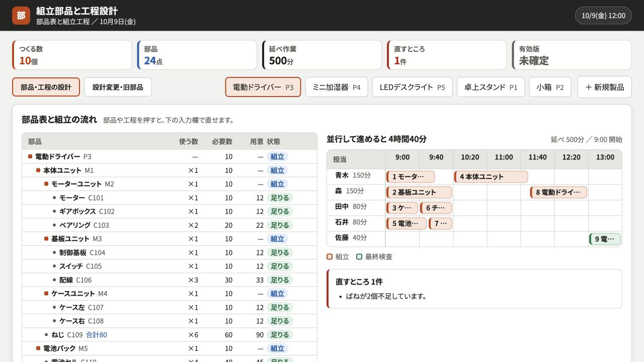Click task 8 電動ドライ… in the timeline
Image resolution: width=644 pixels, height=362 pixels.
(558, 192)
